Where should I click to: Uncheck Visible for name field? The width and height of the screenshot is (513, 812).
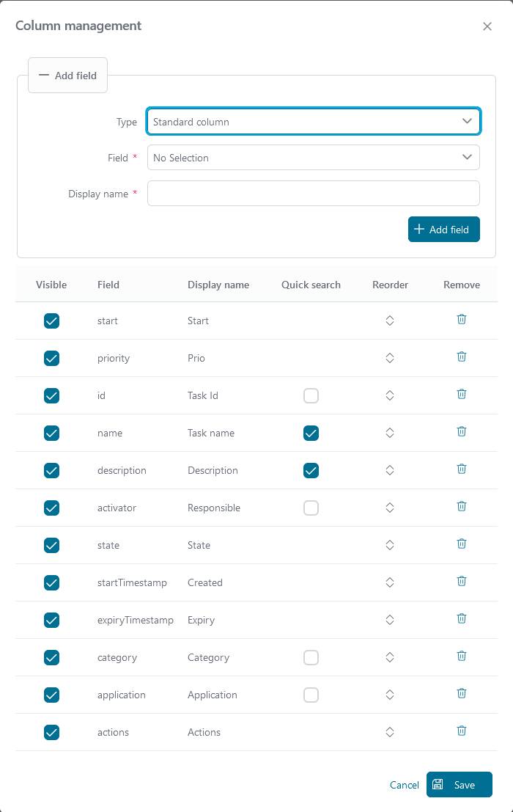coord(52,433)
